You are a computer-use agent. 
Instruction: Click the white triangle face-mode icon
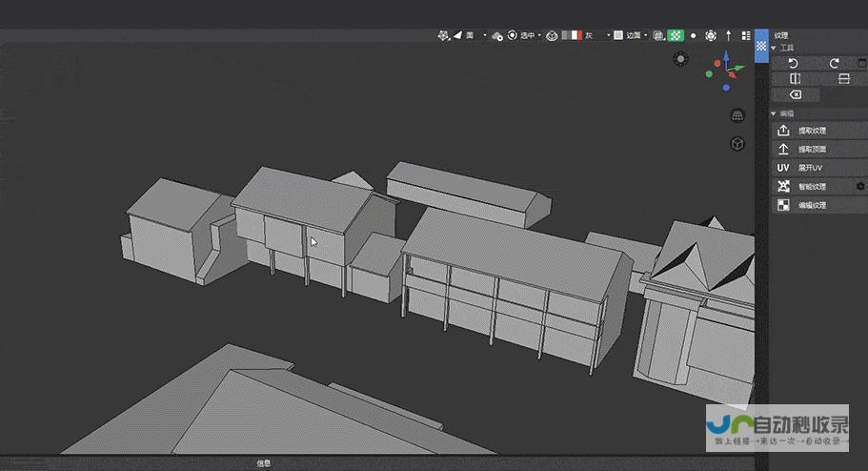click(457, 35)
